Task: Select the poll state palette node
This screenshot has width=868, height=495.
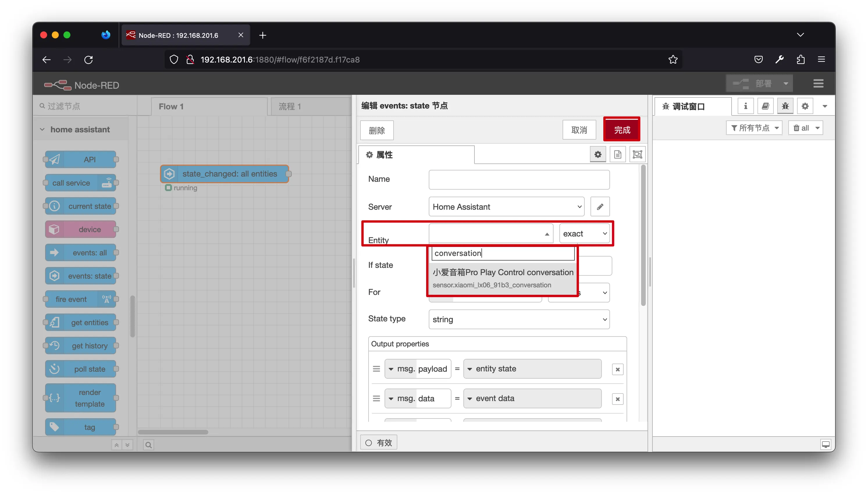Action: [81, 369]
